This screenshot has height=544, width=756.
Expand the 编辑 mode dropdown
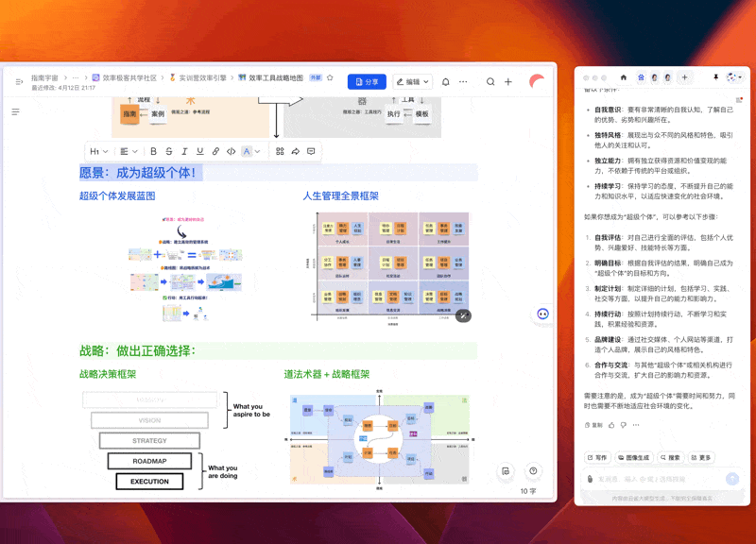pos(426,81)
